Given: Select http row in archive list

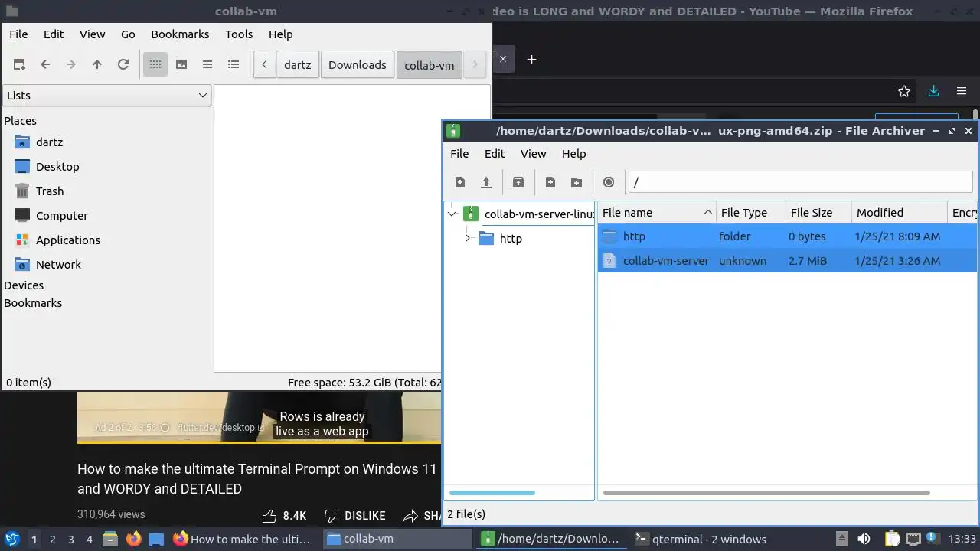Looking at the screenshot, I should (x=787, y=236).
